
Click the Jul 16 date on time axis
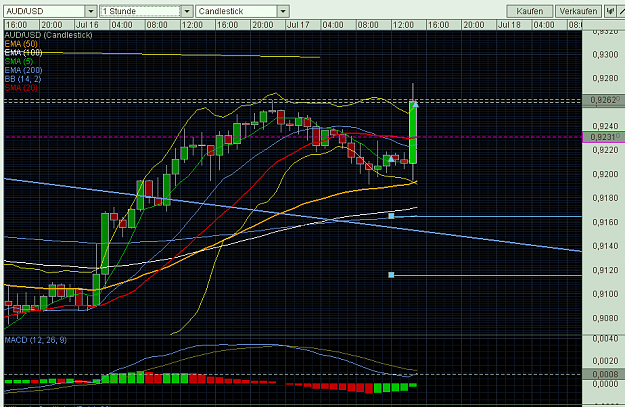(x=87, y=25)
